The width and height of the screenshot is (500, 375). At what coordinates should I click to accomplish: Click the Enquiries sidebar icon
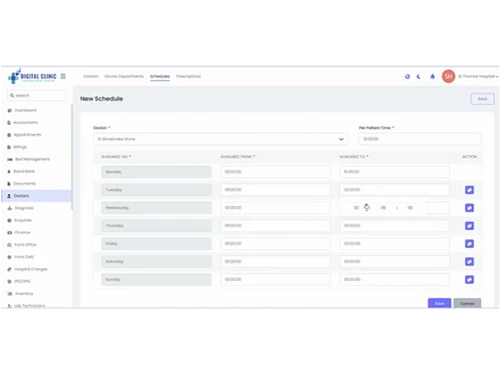coord(9,220)
